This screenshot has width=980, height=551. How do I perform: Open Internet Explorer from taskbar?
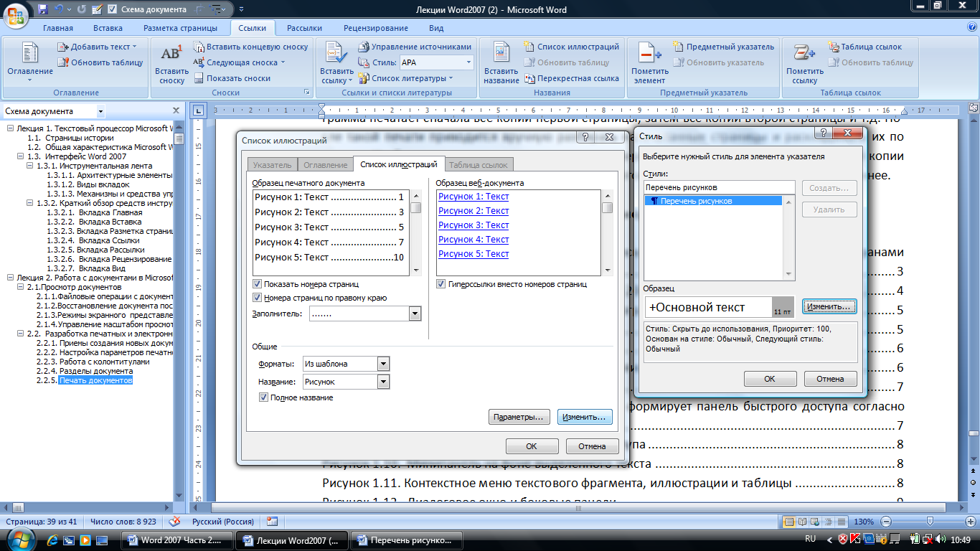click(x=52, y=540)
